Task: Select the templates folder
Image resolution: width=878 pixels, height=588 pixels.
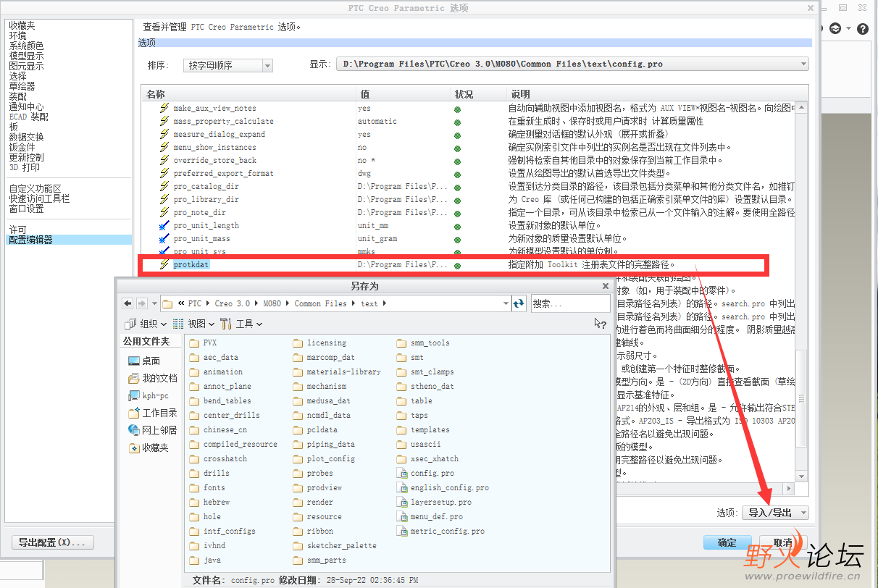Action: 423,429
